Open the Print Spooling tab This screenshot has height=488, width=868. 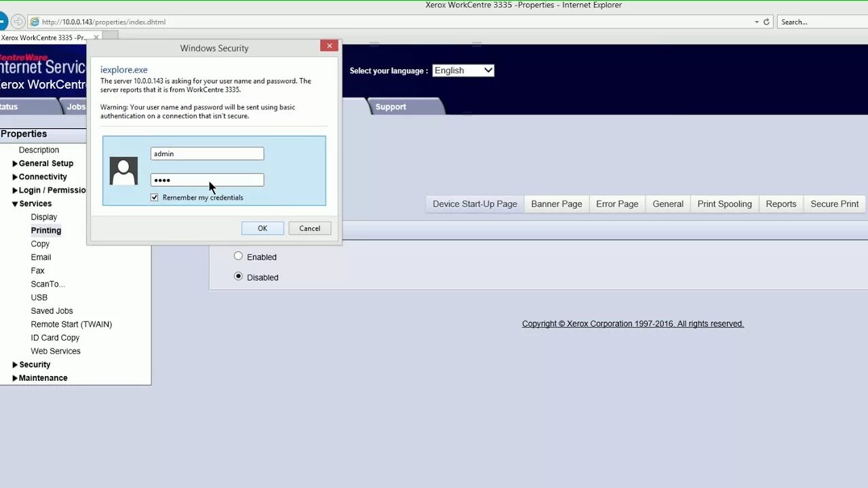point(725,204)
